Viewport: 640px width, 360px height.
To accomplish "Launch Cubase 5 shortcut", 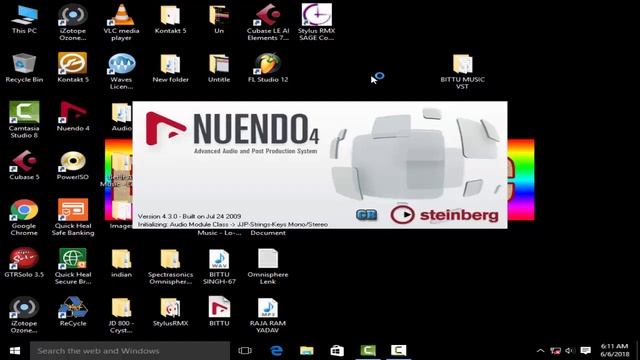I will click(24, 165).
